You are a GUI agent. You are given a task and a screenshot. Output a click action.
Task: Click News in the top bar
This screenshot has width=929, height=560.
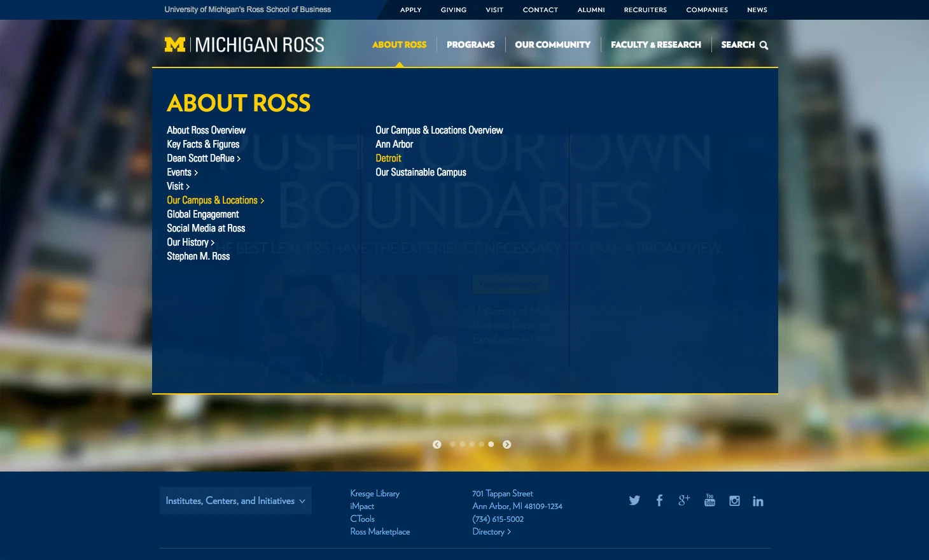pos(757,10)
